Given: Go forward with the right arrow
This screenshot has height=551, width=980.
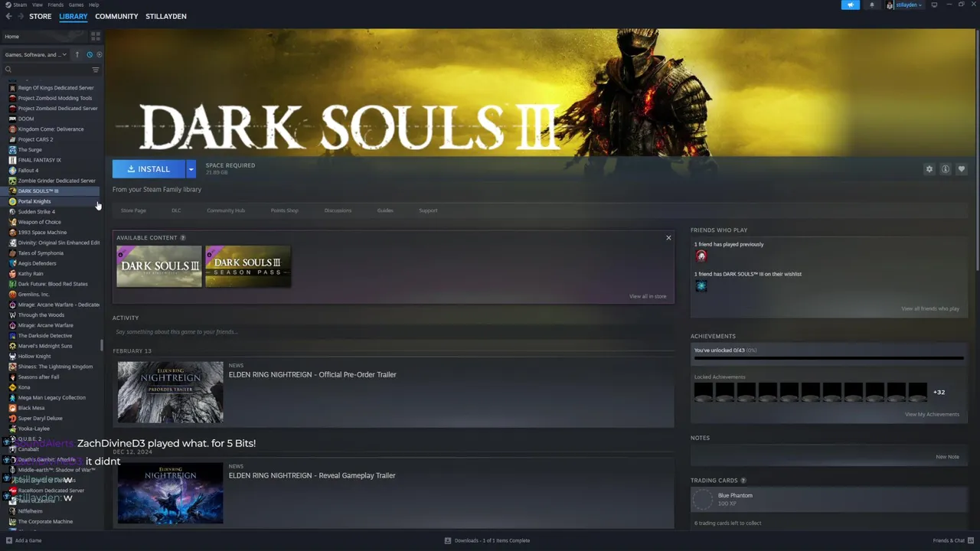Looking at the screenshot, I should (x=20, y=16).
